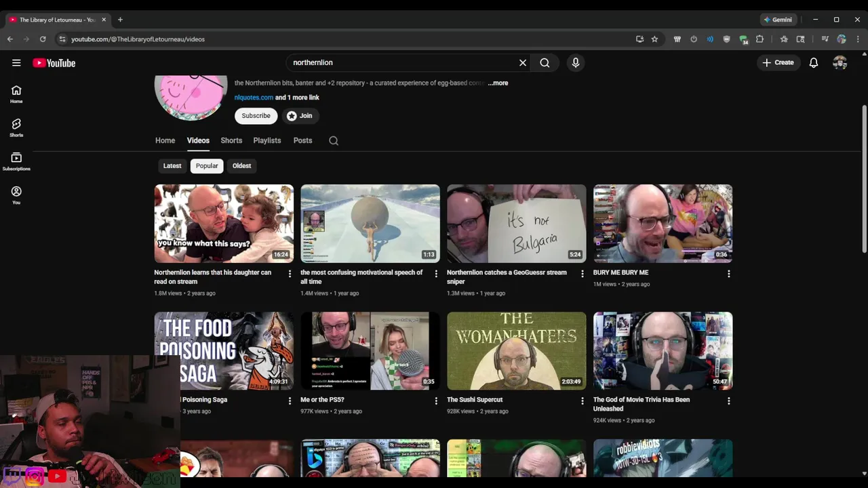This screenshot has width=868, height=488.
Task: Play the 'it's not Bulgaria' thumbnail video
Action: [x=517, y=224]
